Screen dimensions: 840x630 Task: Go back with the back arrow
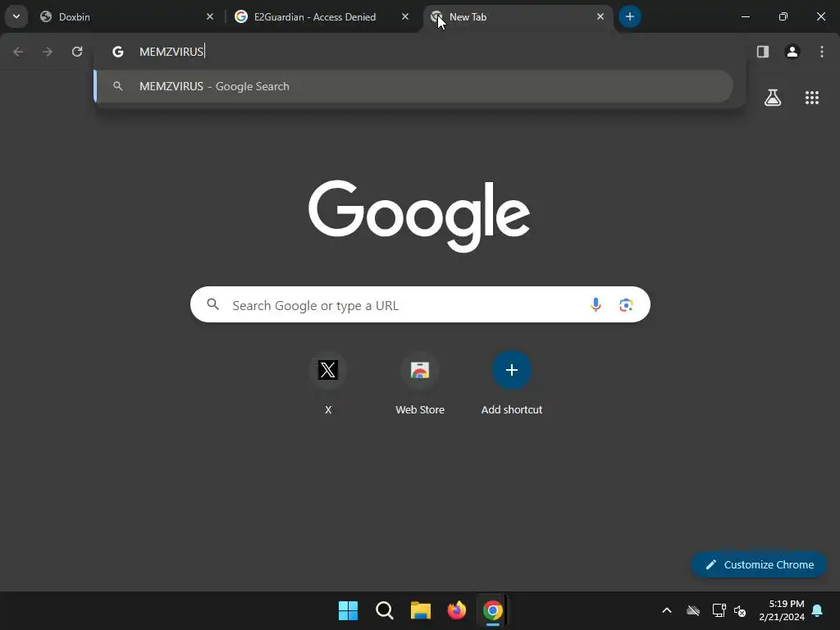[x=18, y=52]
